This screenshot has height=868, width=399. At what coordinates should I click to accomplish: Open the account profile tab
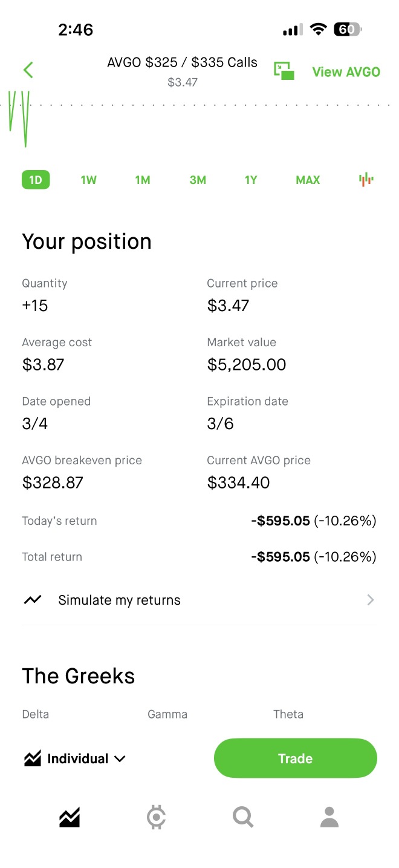tap(329, 818)
